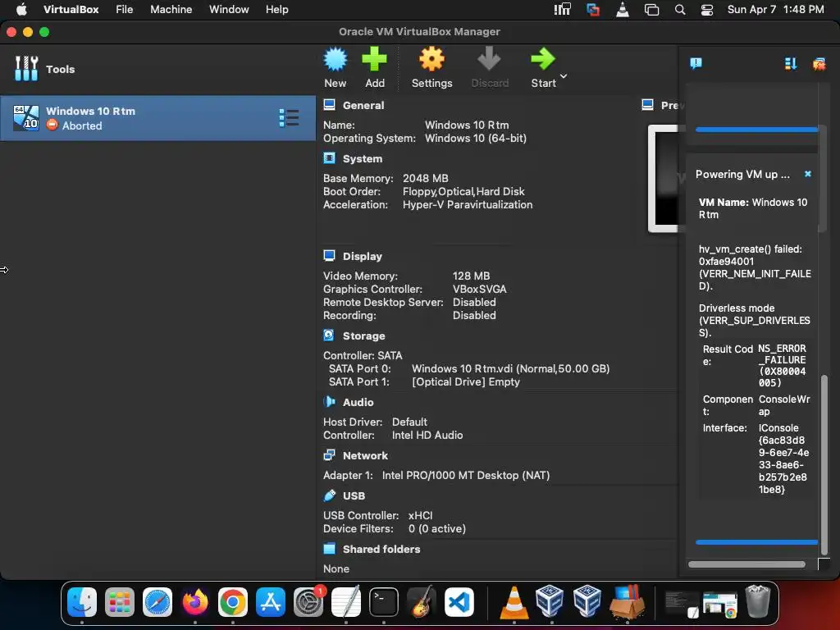
Task: Open VLC cone in the dock
Action: 514,602
